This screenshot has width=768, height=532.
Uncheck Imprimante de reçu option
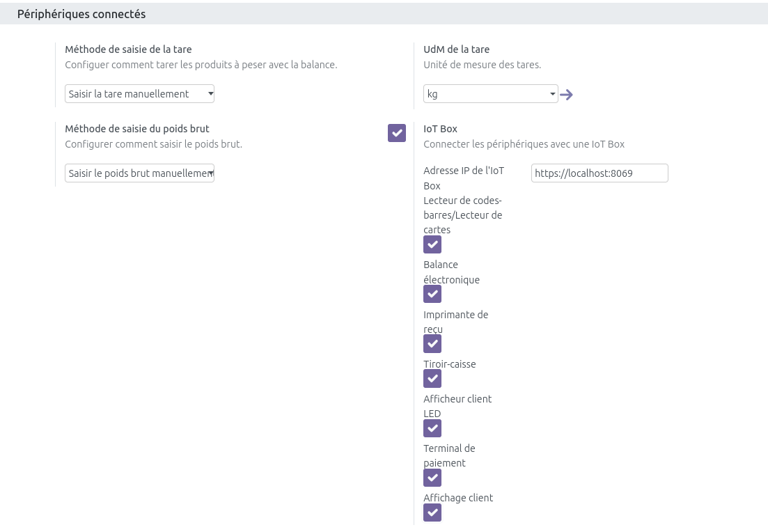coord(432,343)
